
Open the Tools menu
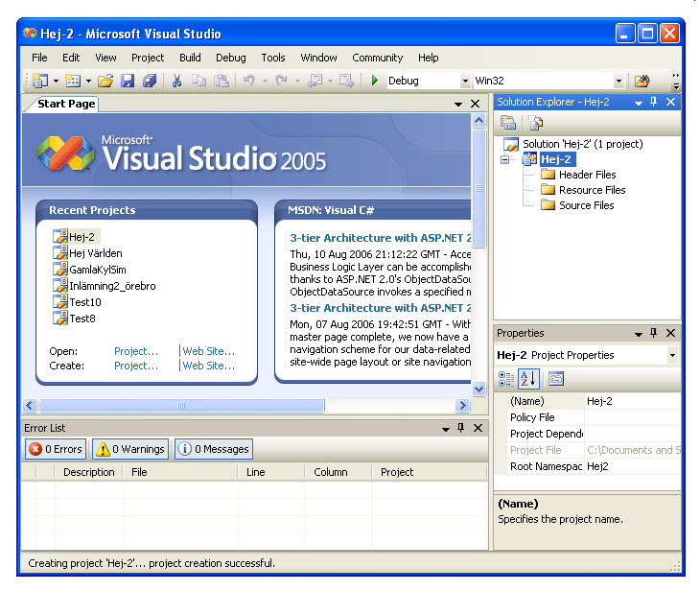(273, 58)
